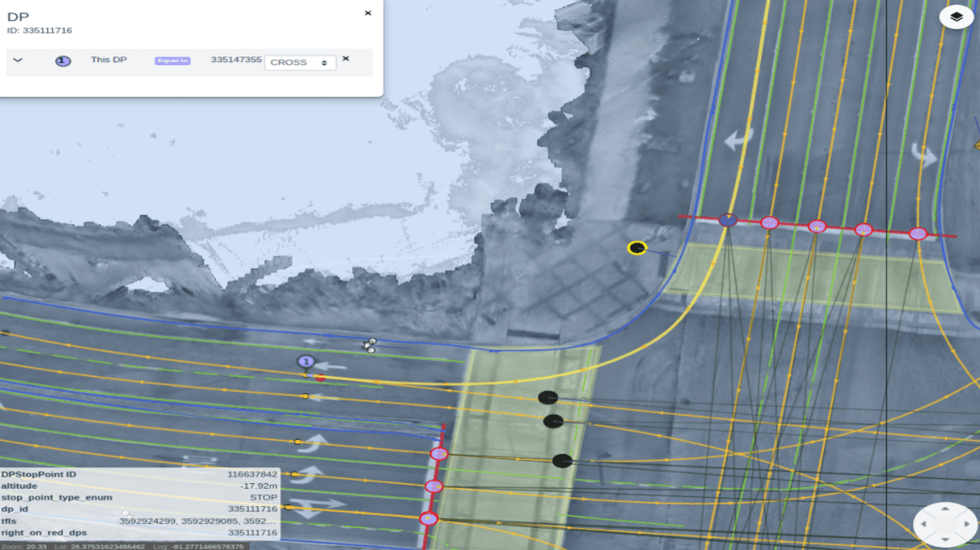Click the Zoom readout in the status bar
Screen dimensions: 980x550
24,546
